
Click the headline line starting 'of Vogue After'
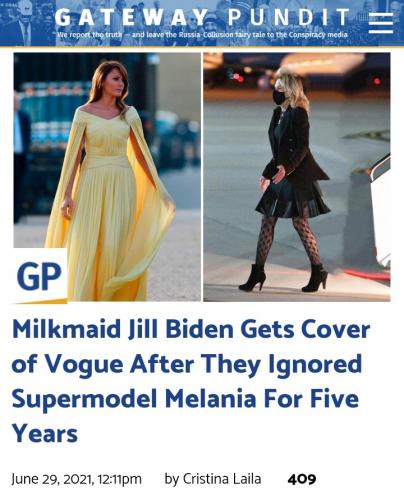tap(187, 364)
